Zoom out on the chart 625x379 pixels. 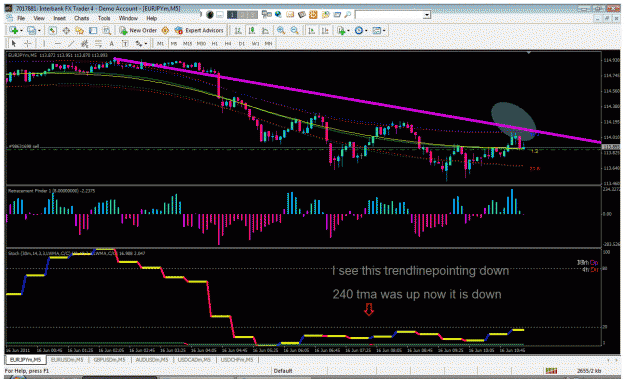pos(295,31)
